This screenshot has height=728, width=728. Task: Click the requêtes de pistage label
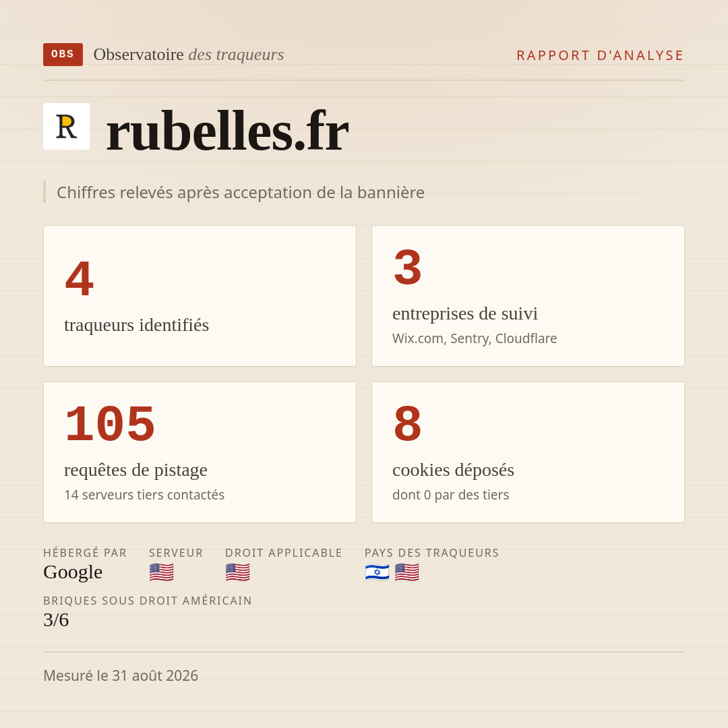click(135, 471)
